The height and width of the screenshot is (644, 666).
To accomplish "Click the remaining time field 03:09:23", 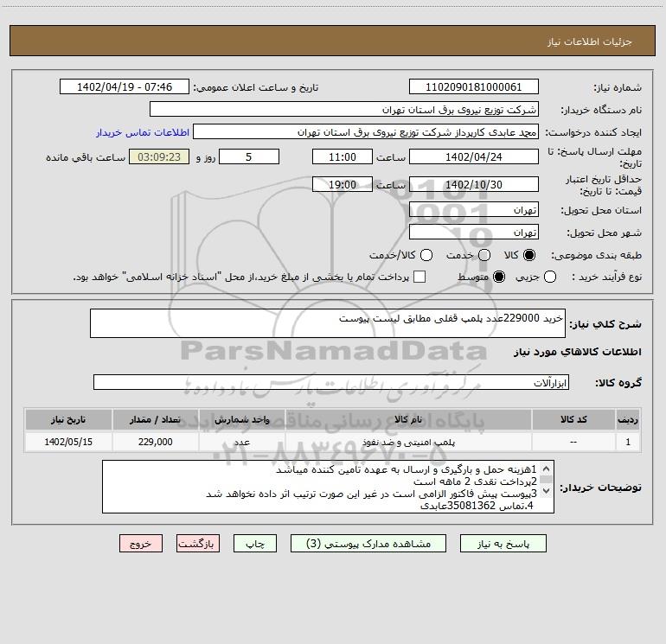I will coord(159,156).
